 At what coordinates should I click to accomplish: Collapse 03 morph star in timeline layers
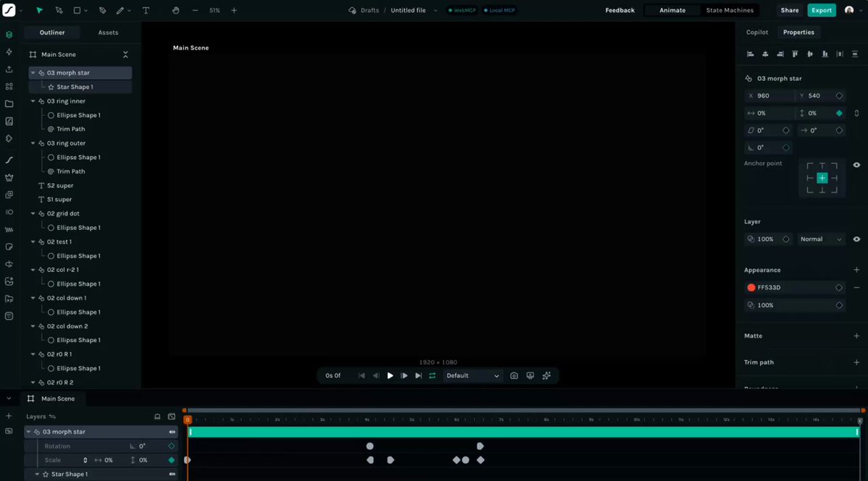28,432
